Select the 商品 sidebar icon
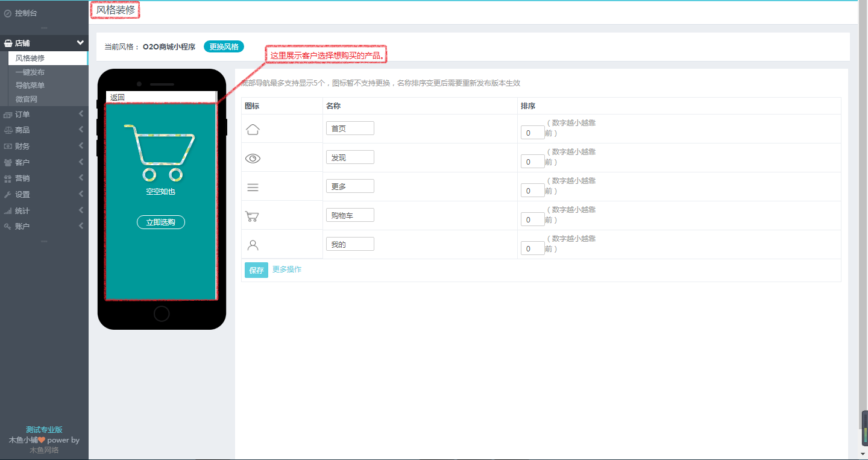The width and height of the screenshot is (868, 460). pyautogui.click(x=9, y=130)
